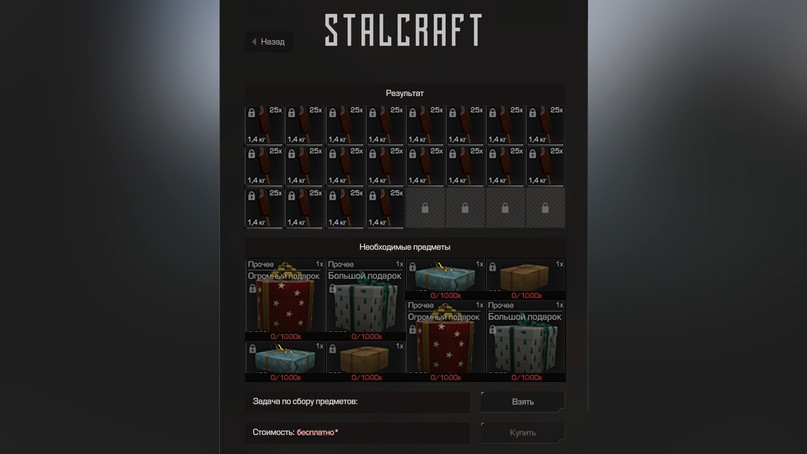Select brown cardboard box in bottom row

(x=365, y=361)
